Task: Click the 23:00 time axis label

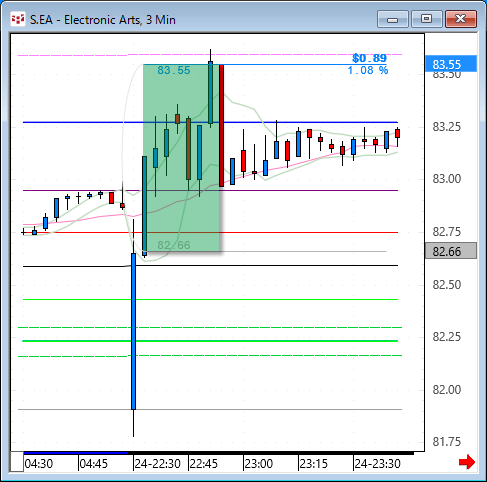Action: click(259, 464)
